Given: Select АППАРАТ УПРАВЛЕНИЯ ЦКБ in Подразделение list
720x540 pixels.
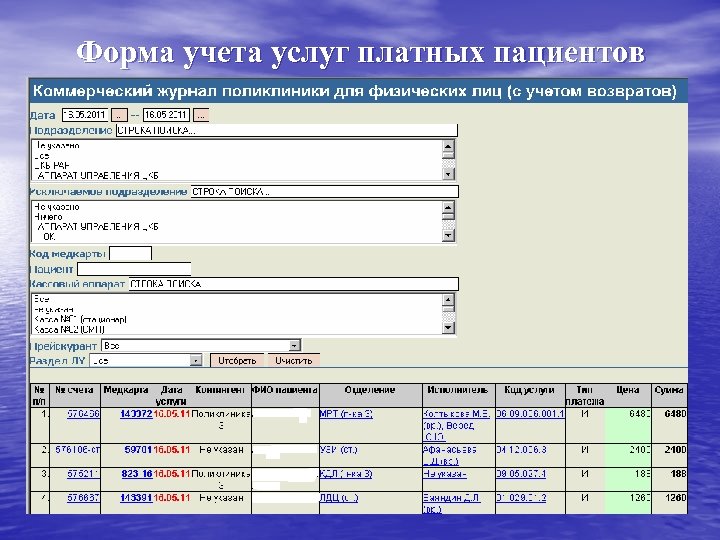Looking at the screenshot, I should (x=97, y=175).
